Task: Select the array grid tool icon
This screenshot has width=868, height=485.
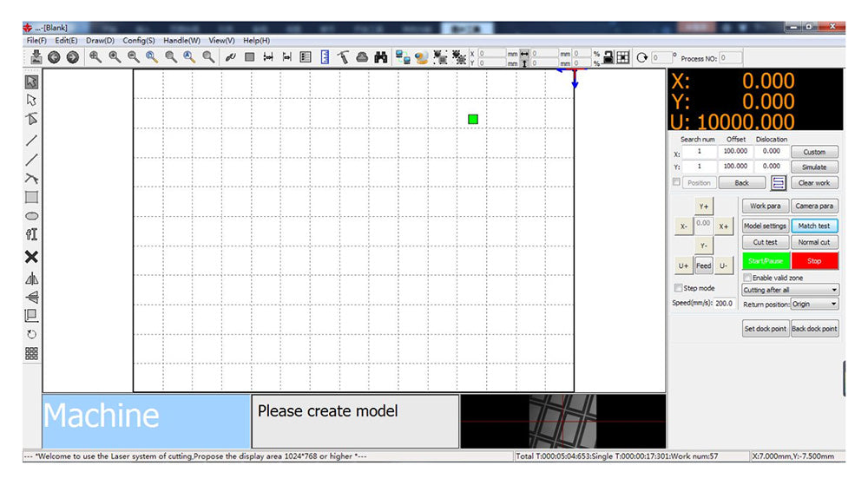Action: [31, 353]
